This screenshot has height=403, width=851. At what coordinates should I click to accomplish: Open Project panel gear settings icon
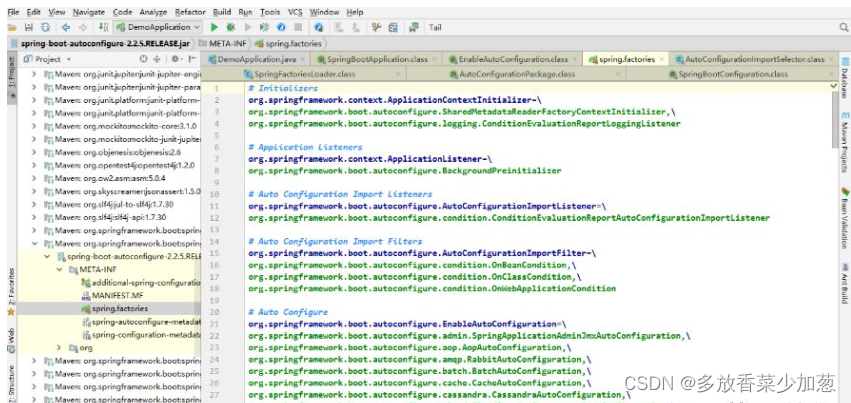click(x=176, y=59)
